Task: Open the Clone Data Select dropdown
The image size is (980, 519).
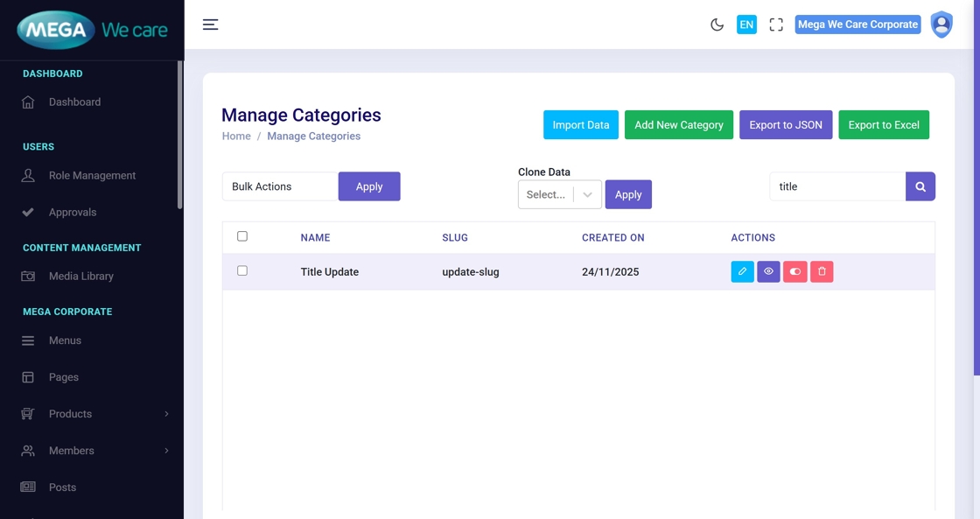Action: pos(559,194)
